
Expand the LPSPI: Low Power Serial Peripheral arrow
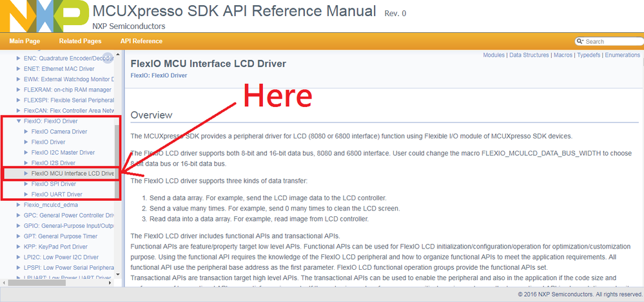coord(19,267)
